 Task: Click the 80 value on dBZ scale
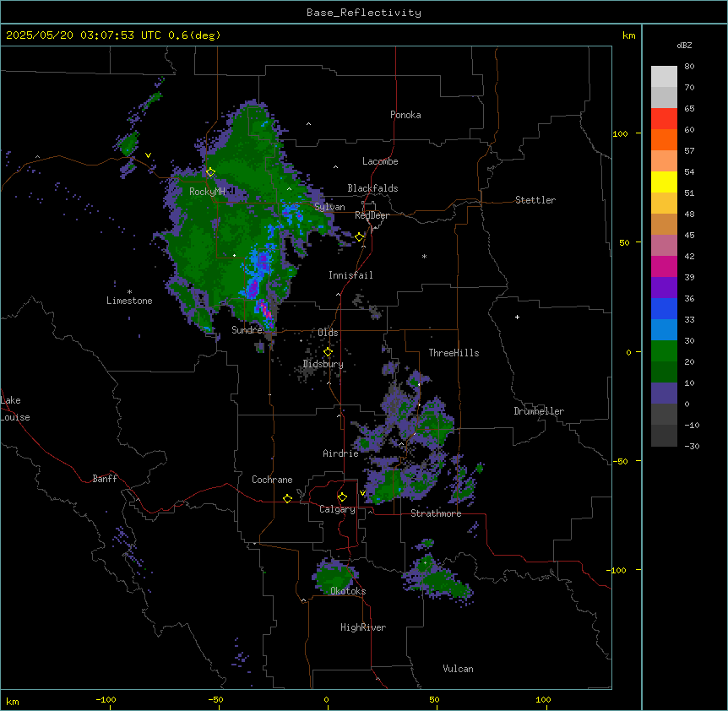[x=689, y=67]
